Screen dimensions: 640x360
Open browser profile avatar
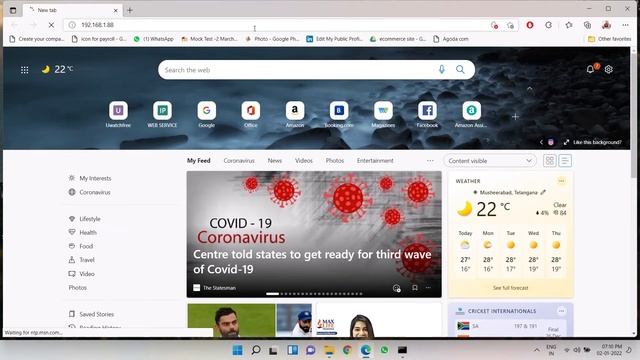(607, 25)
